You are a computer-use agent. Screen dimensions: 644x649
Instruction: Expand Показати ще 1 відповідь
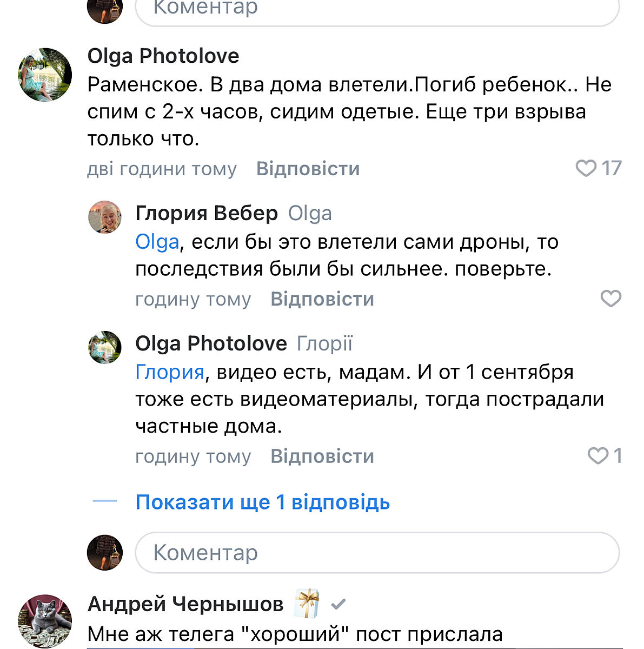tap(262, 502)
